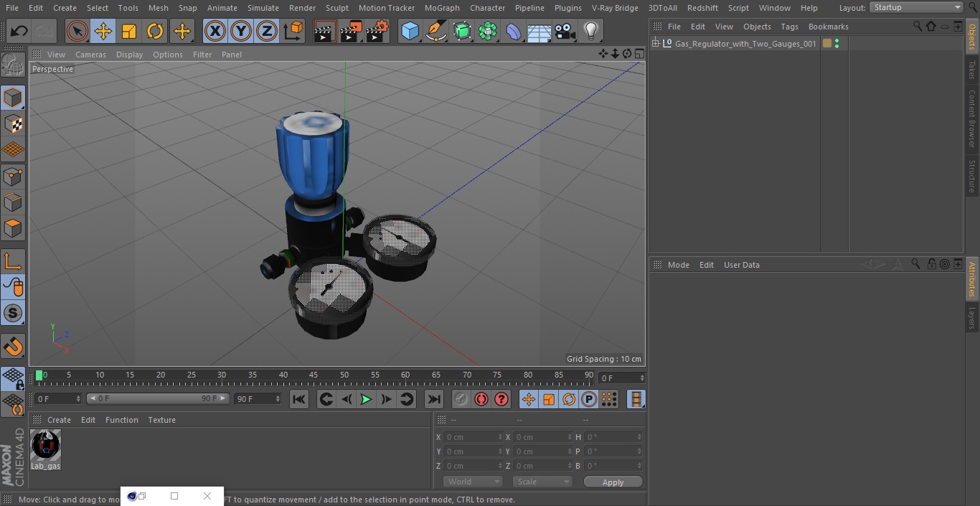This screenshot has width=980, height=506.
Task: Toggle Z axis lock
Action: click(x=267, y=31)
